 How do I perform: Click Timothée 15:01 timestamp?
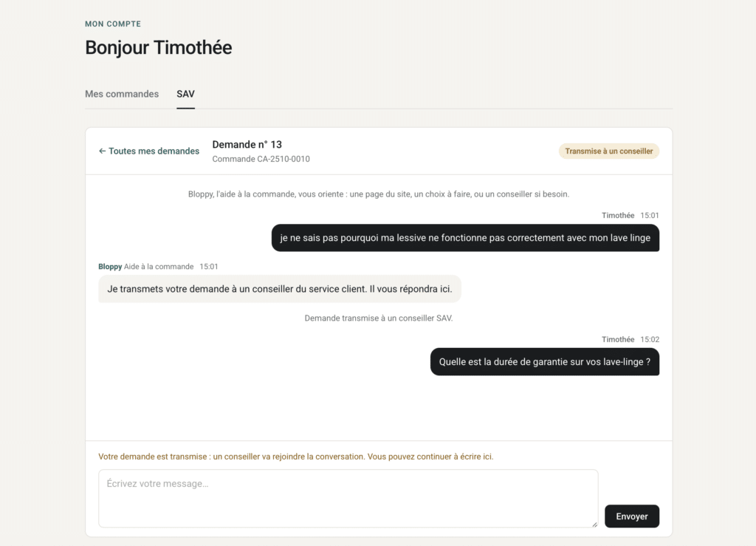coord(630,215)
